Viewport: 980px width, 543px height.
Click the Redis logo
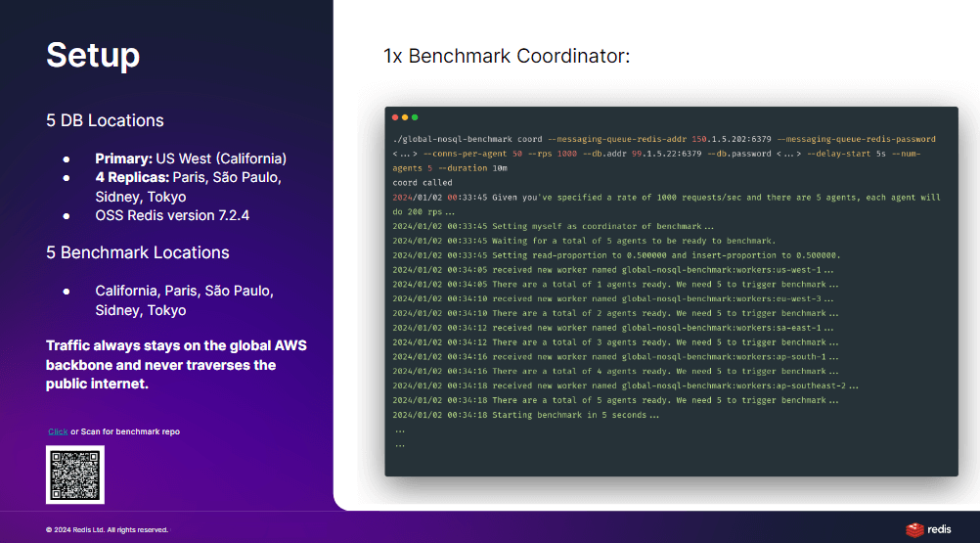(x=928, y=530)
